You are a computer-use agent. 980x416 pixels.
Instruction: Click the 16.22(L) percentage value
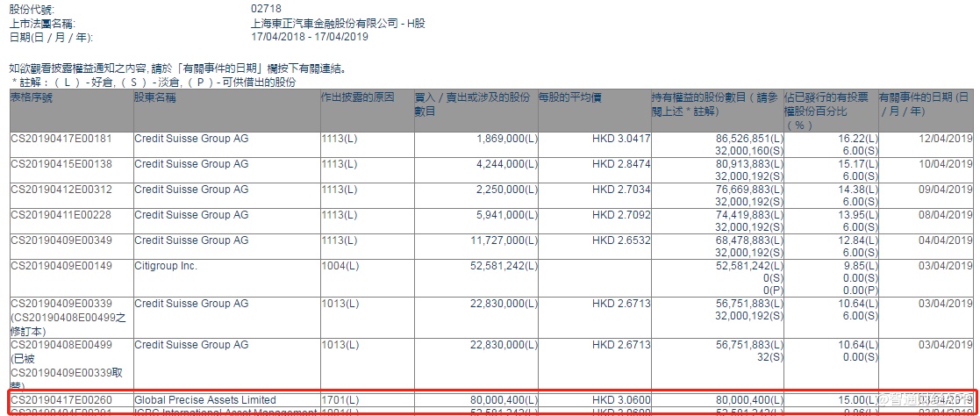pyautogui.click(x=860, y=139)
